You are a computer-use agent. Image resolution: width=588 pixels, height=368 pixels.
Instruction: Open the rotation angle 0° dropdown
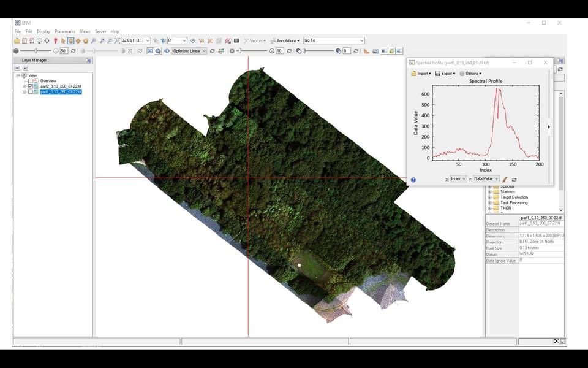(x=184, y=40)
